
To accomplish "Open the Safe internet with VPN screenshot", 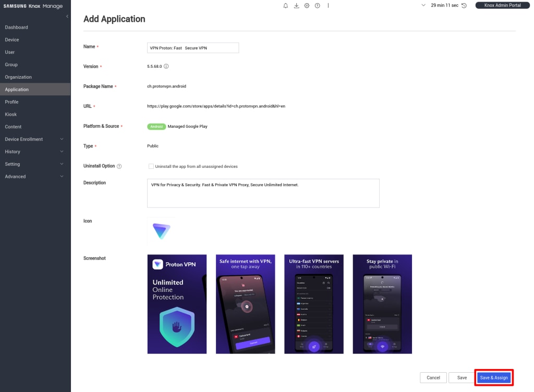I will pyautogui.click(x=245, y=304).
